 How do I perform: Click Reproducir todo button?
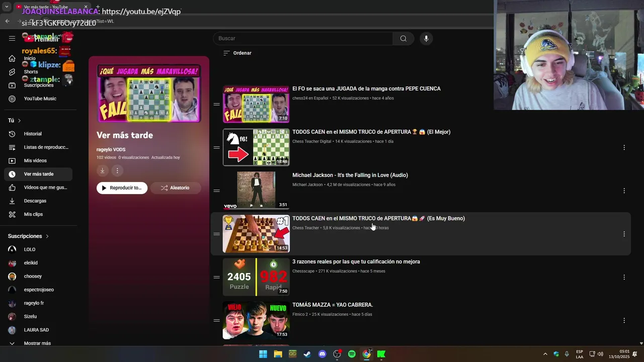[122, 188]
